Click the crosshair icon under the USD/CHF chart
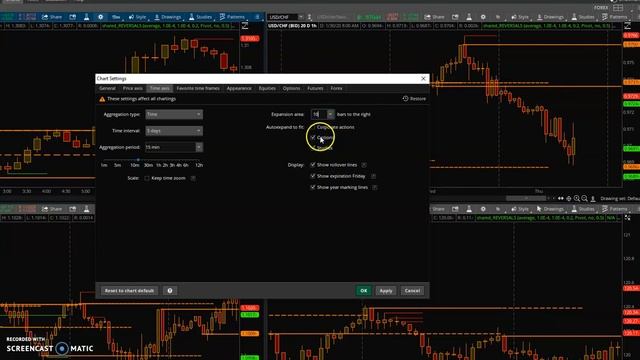 [x=569, y=198]
